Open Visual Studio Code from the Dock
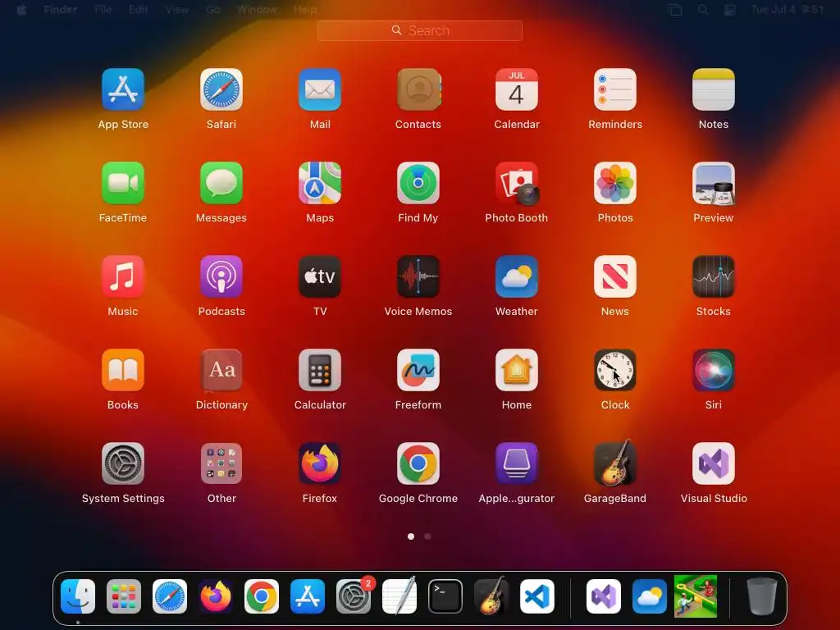 pyautogui.click(x=537, y=596)
